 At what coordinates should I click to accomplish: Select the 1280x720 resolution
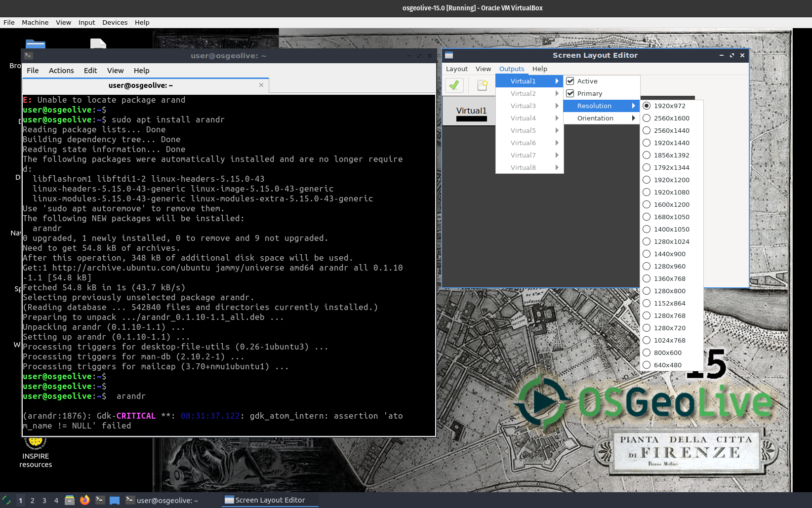pos(672,328)
